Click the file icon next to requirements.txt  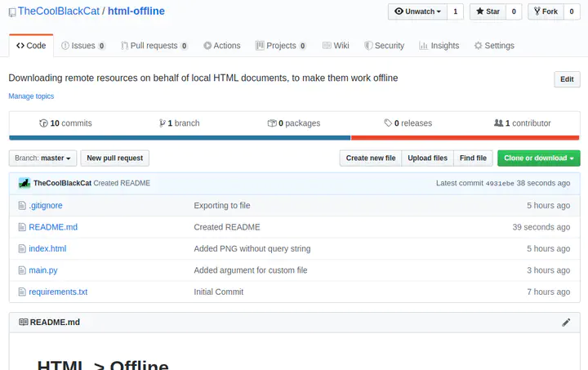pos(22,292)
